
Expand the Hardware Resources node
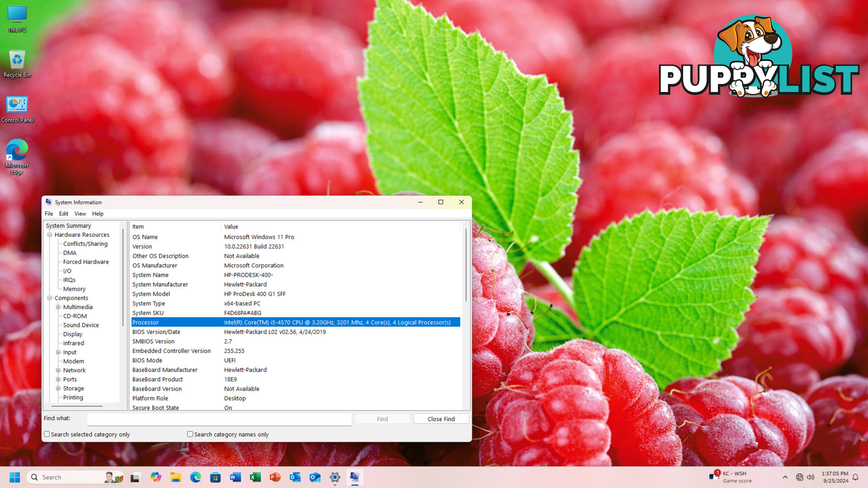50,234
